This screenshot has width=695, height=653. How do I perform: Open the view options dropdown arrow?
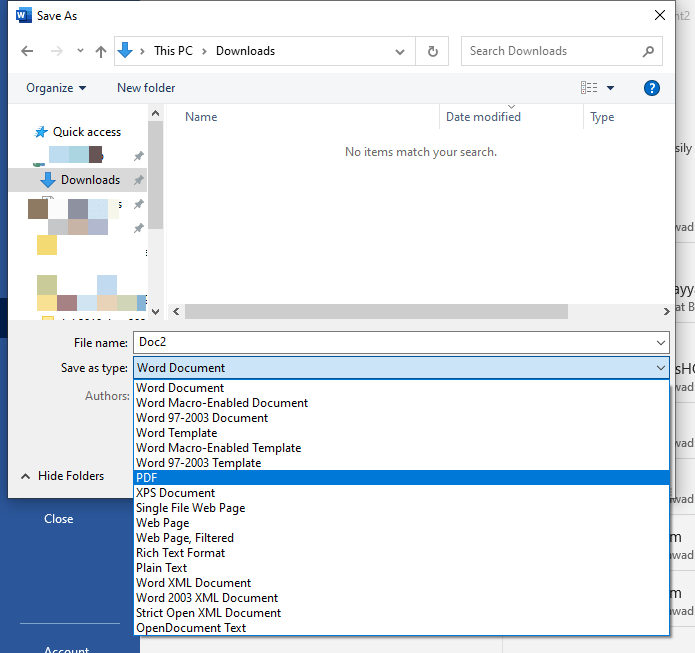point(610,88)
